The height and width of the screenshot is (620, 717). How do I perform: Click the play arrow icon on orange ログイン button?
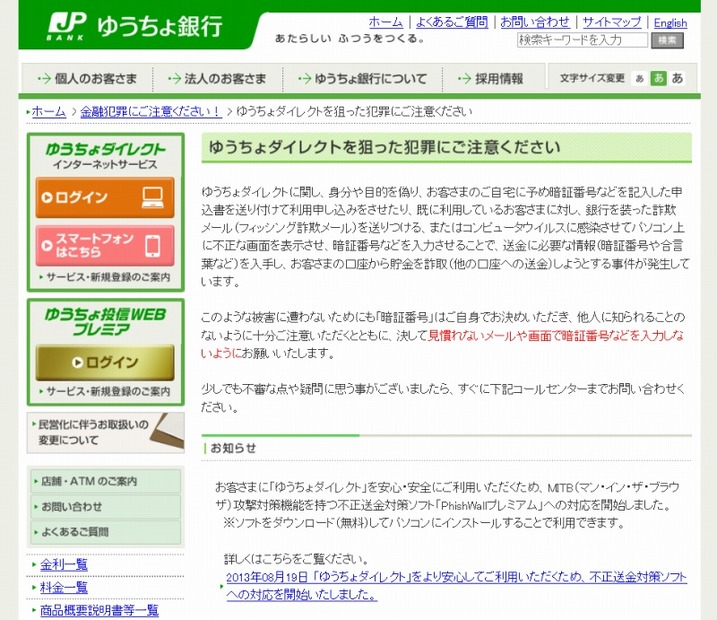(47, 198)
